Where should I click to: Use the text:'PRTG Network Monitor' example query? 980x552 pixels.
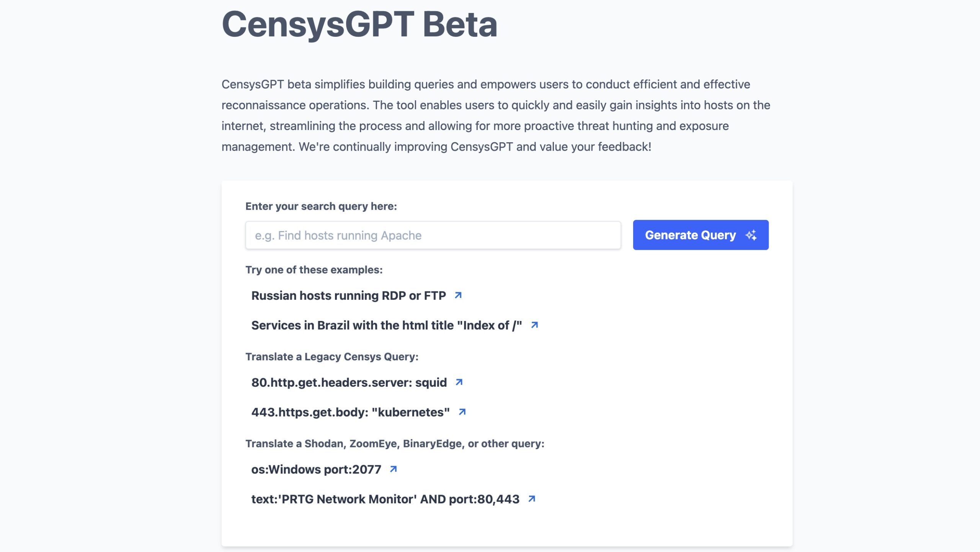(385, 499)
